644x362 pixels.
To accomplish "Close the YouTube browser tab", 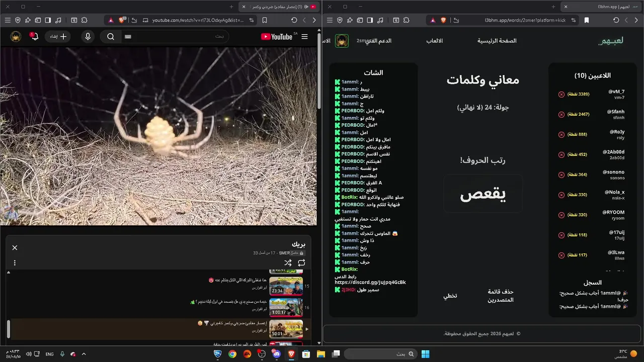I will click(x=244, y=7).
